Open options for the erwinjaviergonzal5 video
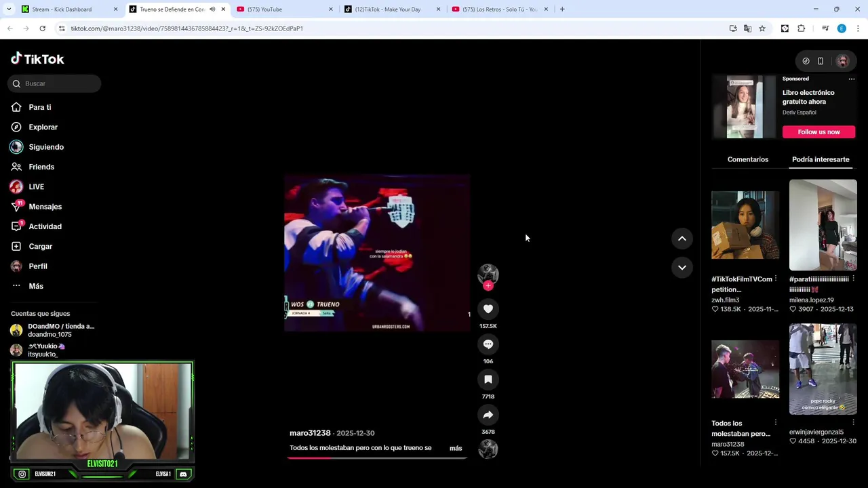 coord(853,422)
